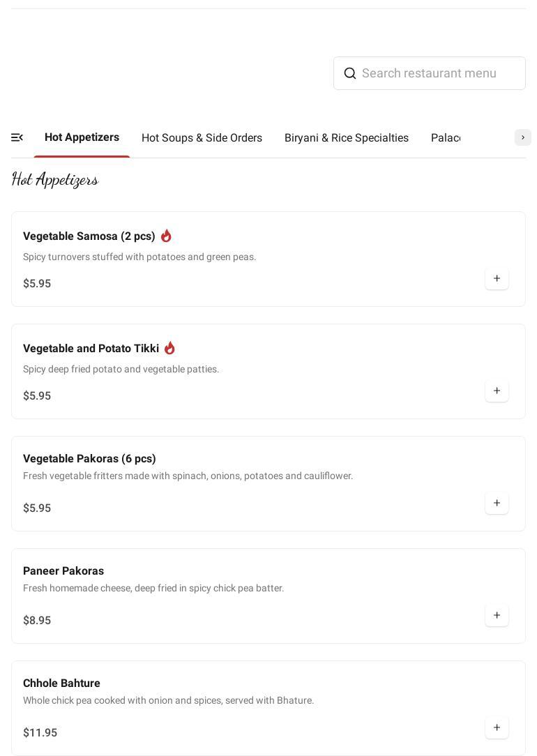This screenshot has width=537, height=756.
Task: Add Paneer Pakoras using plus button
Action: point(497,616)
